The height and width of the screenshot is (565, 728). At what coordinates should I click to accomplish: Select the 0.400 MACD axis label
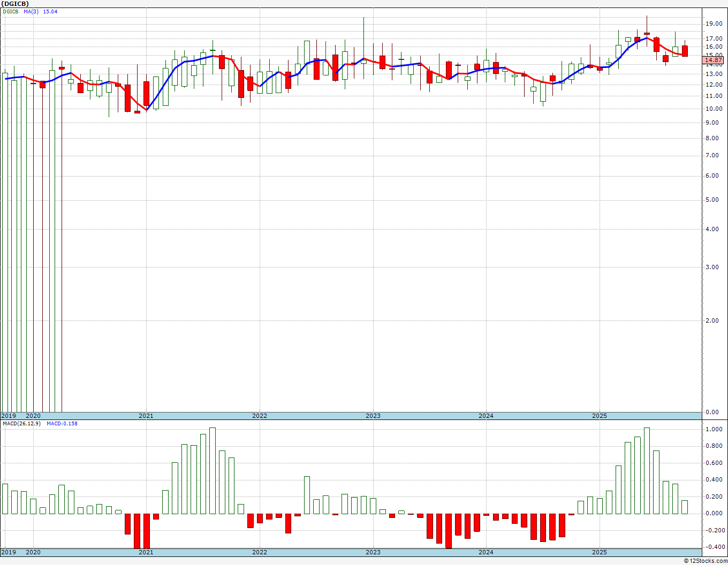(714, 480)
